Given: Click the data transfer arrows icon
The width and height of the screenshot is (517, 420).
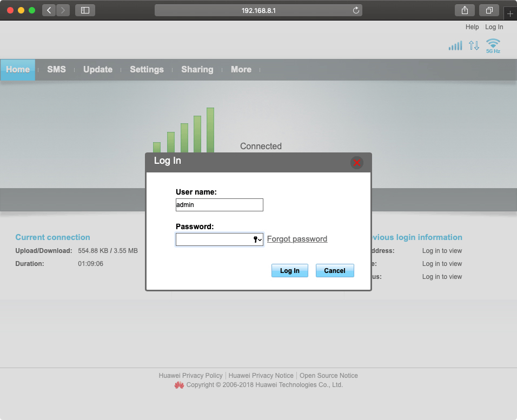Looking at the screenshot, I should (474, 46).
